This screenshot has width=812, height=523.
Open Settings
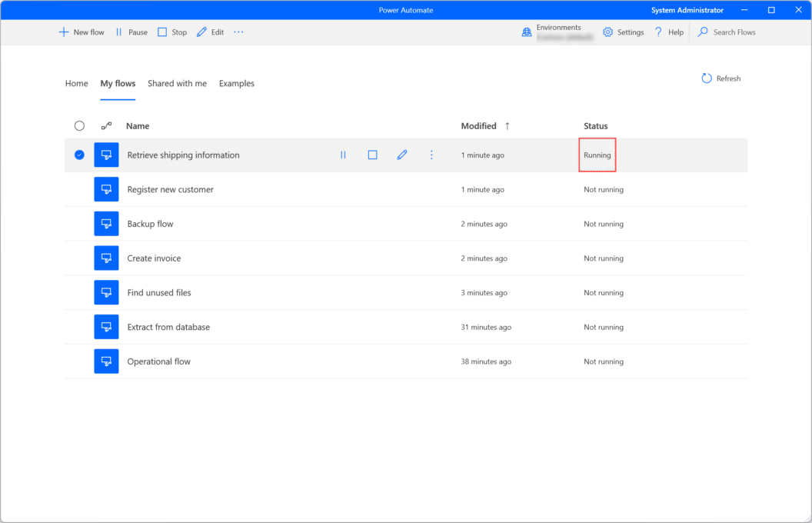click(624, 32)
